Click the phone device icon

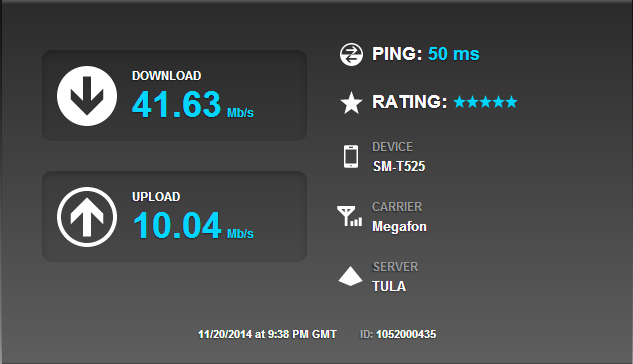click(x=351, y=157)
